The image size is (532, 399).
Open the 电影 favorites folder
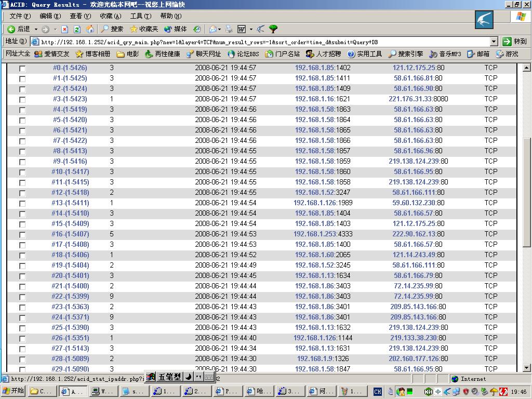(128, 54)
